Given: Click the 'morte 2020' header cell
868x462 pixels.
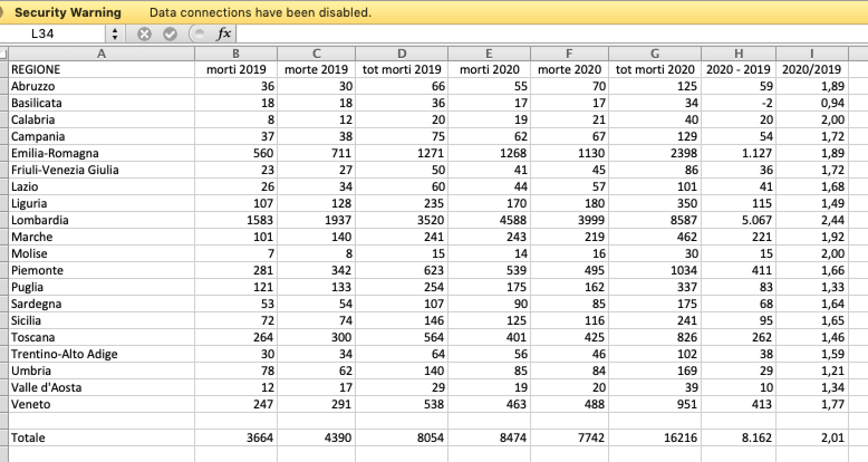Looking at the screenshot, I should tap(570, 69).
